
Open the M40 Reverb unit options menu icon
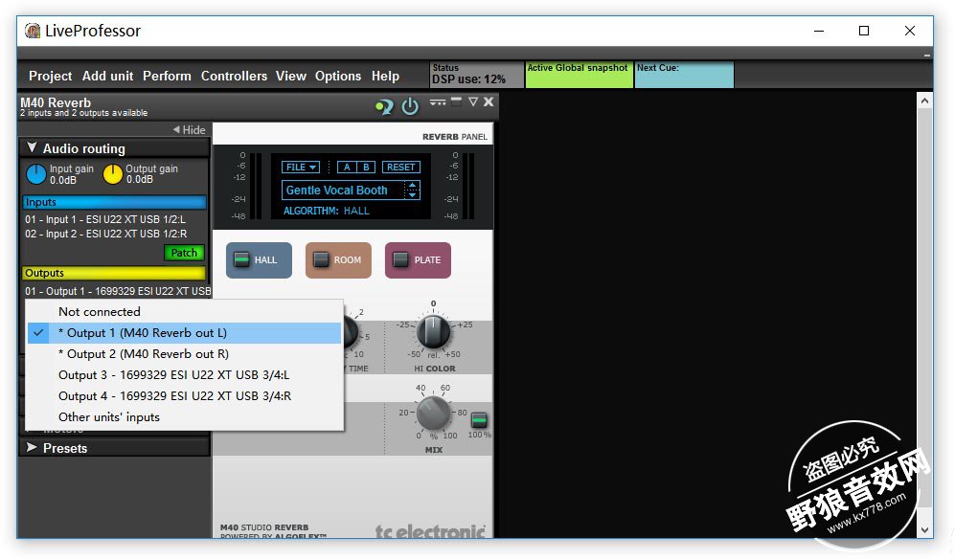click(x=438, y=102)
